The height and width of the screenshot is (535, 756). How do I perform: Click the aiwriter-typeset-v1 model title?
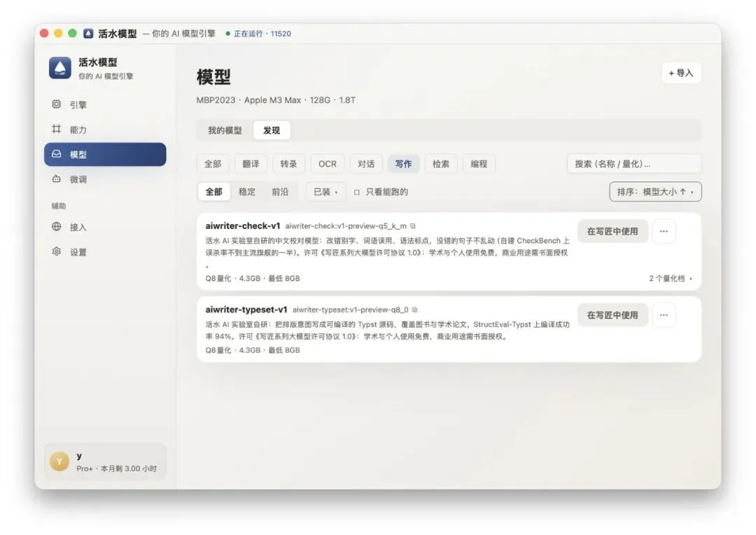click(246, 310)
